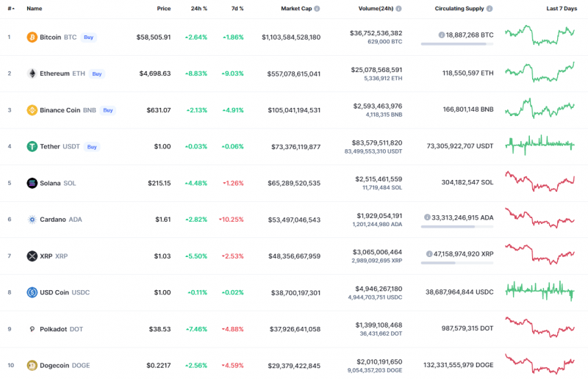This screenshot has width=588, height=379.
Task: Sort table by the # rank column
Action: tap(11, 9)
